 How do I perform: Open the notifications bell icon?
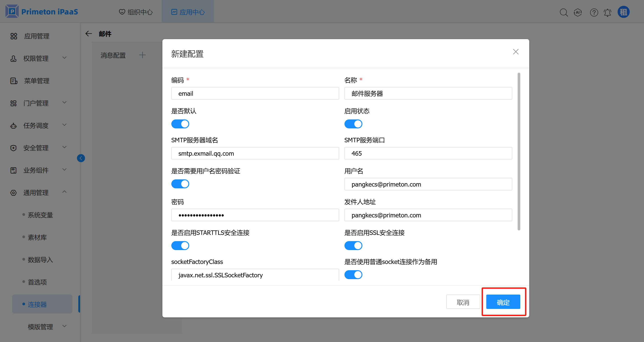607,12
